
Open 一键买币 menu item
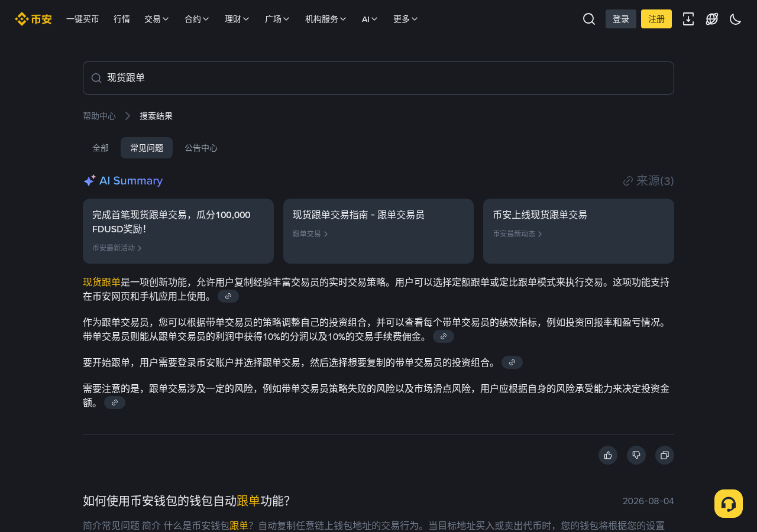coord(83,19)
